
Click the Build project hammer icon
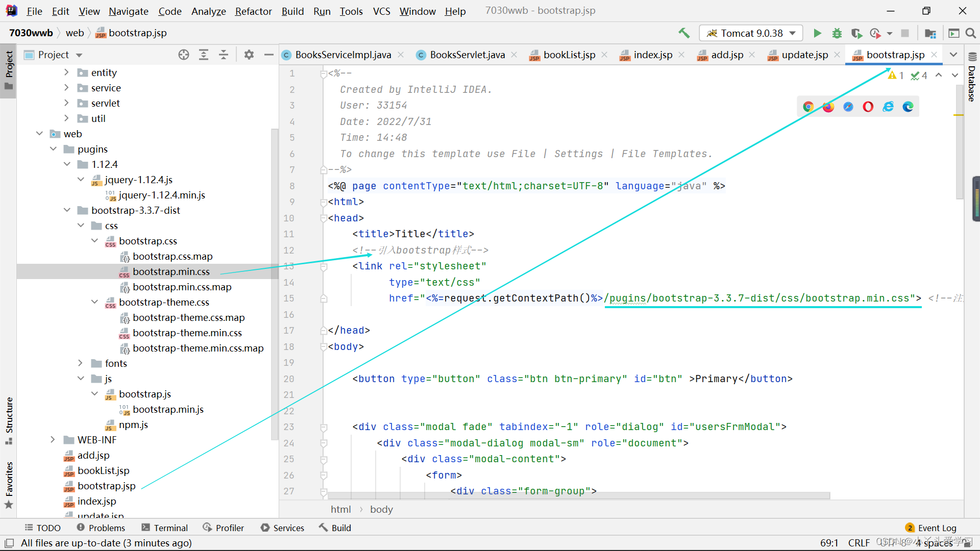click(x=684, y=33)
